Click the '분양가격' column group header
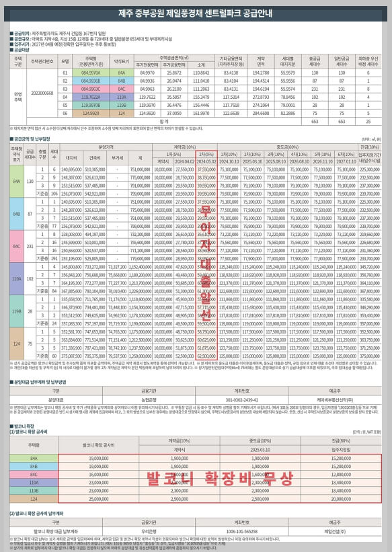392x552 pixels. pos(106,147)
